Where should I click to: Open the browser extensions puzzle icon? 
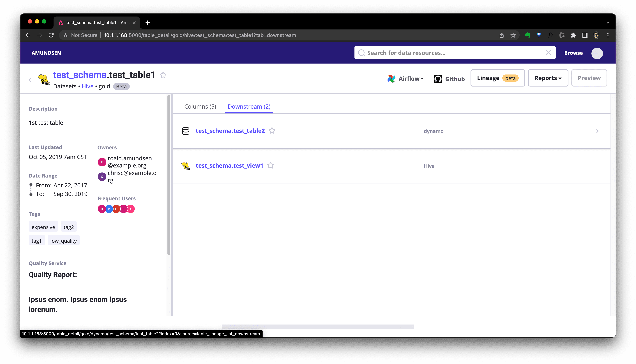[x=573, y=35]
